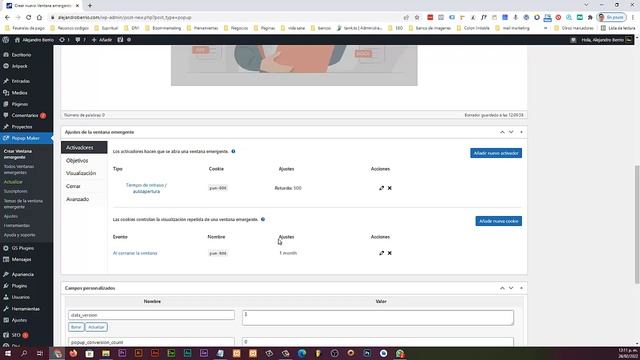This screenshot has width=640, height=360.
Task: Open Páginas in the sidebar
Action: coord(20,104)
